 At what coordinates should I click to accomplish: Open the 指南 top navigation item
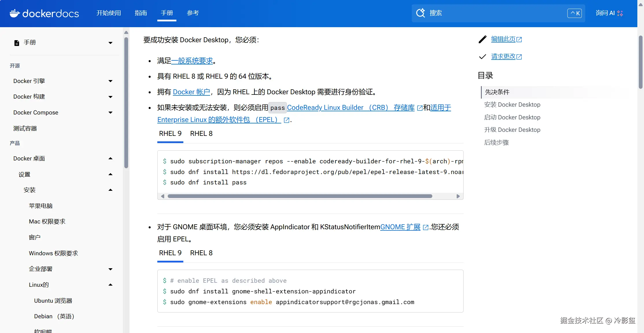141,13
